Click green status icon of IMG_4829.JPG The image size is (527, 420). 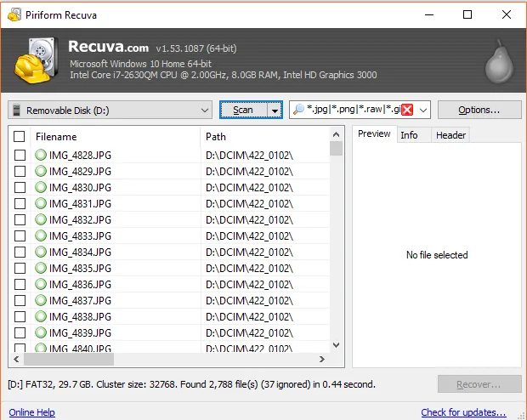point(41,171)
